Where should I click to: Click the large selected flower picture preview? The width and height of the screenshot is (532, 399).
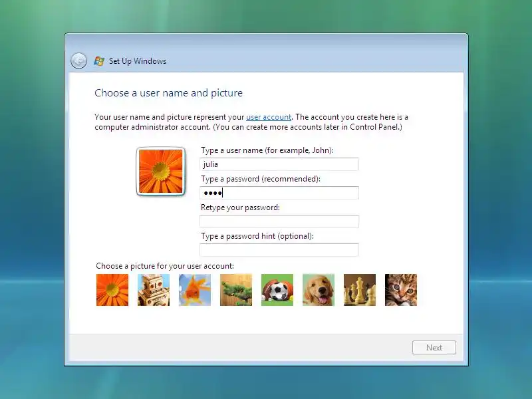pyautogui.click(x=161, y=172)
